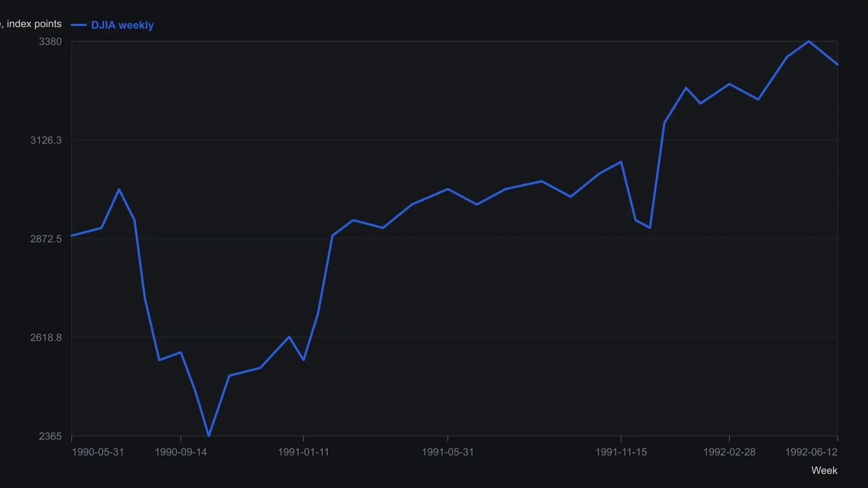Click the blue DJIA legend line swatch
This screenshot has width=868, height=488.
pos(79,25)
